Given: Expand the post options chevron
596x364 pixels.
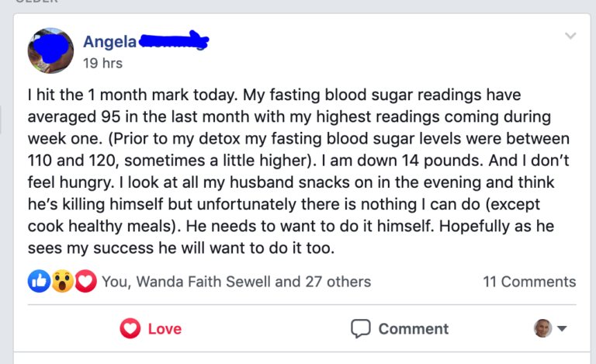Looking at the screenshot, I should coord(570,36).
